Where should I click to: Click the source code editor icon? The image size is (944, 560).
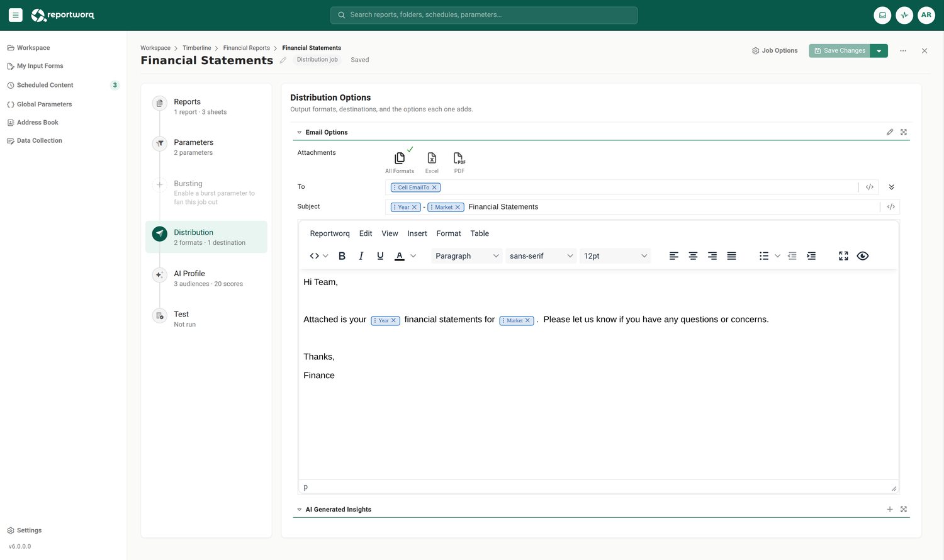[315, 256]
